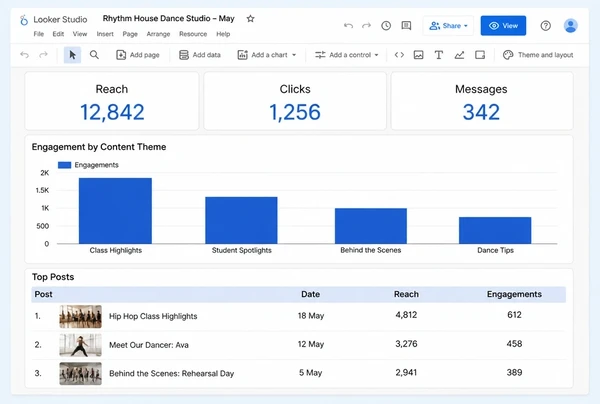Click the '389' engagements value

[514, 372]
